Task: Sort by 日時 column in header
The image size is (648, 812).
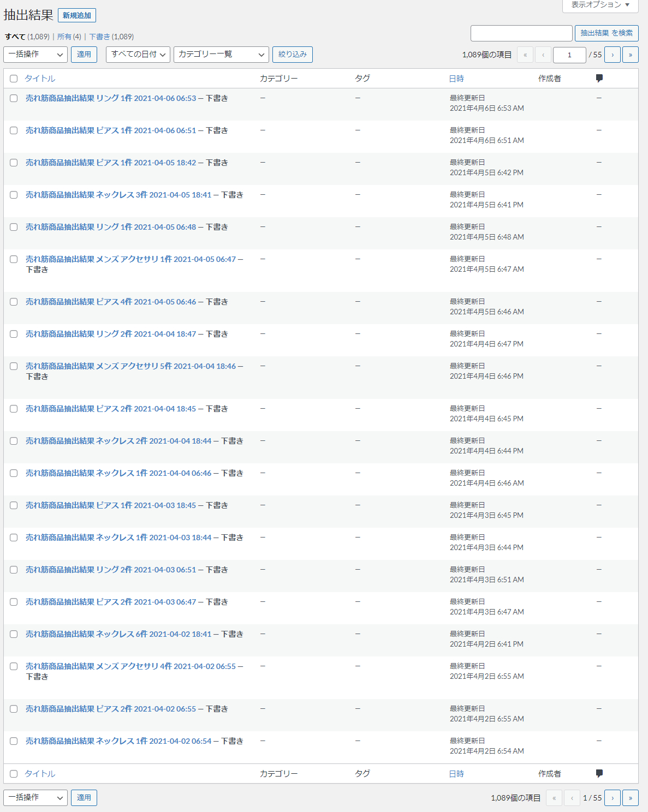Action: [x=456, y=79]
